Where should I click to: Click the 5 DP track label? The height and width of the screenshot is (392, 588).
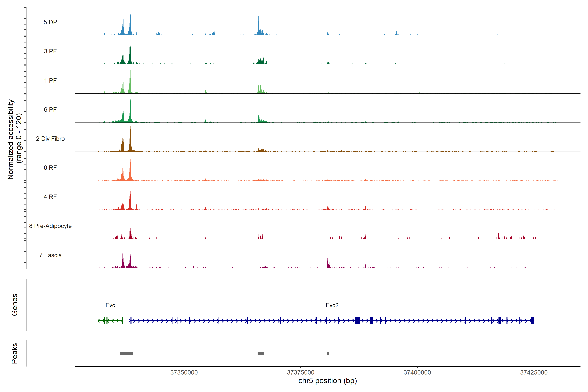point(50,22)
